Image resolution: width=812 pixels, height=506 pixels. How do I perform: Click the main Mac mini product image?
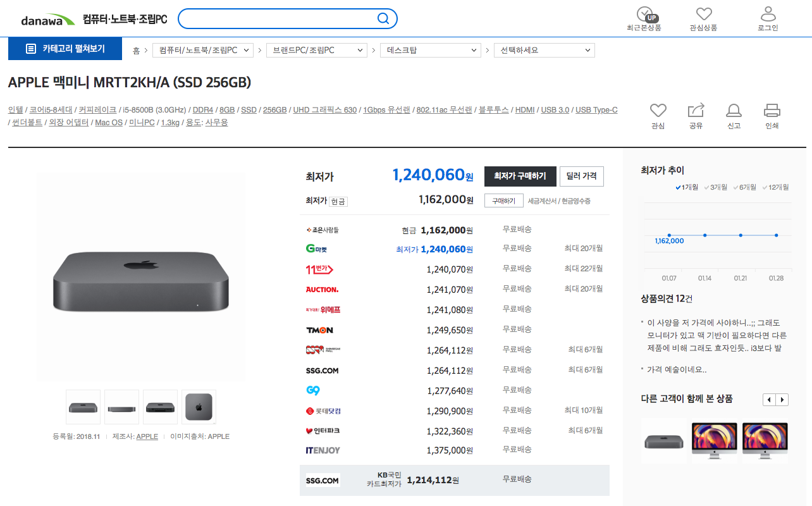(141, 277)
